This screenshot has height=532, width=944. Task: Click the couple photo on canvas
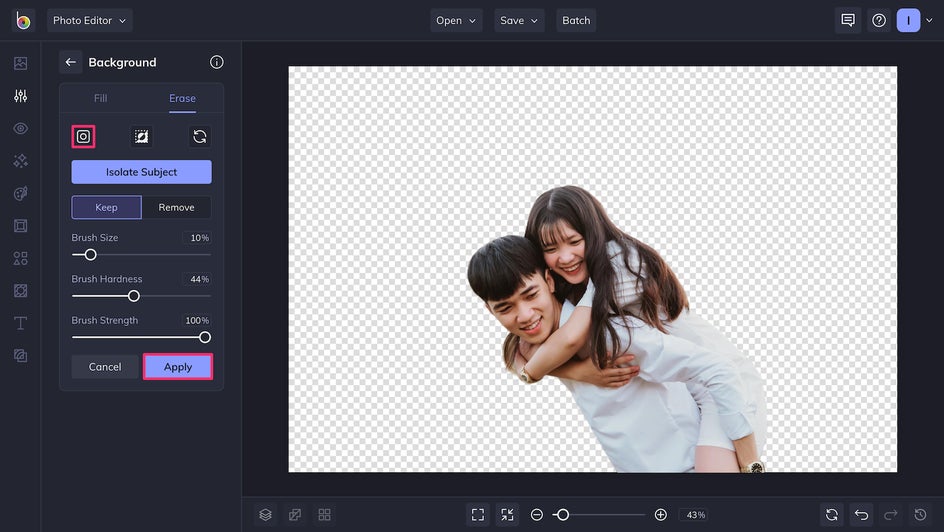(615, 331)
